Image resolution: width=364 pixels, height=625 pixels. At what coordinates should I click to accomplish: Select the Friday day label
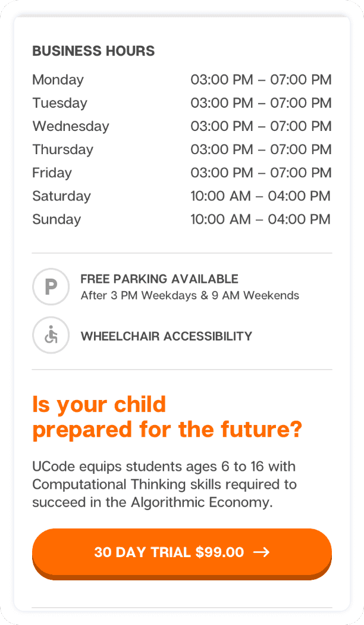tap(52, 173)
